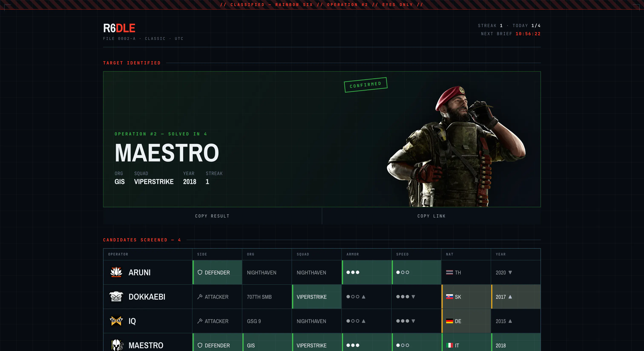The image size is (644, 351).
Task: Click GIS in Maestro's table row
Action: click(x=251, y=345)
